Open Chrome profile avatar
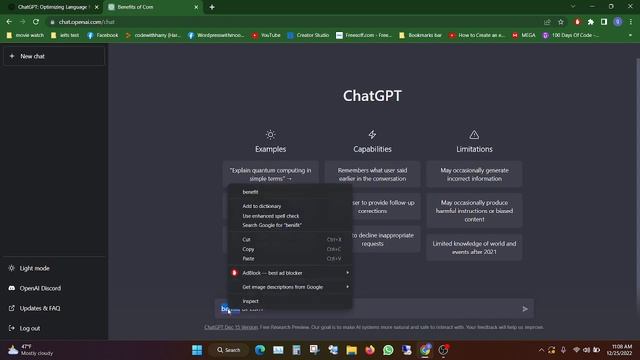The image size is (640, 360). click(618, 22)
